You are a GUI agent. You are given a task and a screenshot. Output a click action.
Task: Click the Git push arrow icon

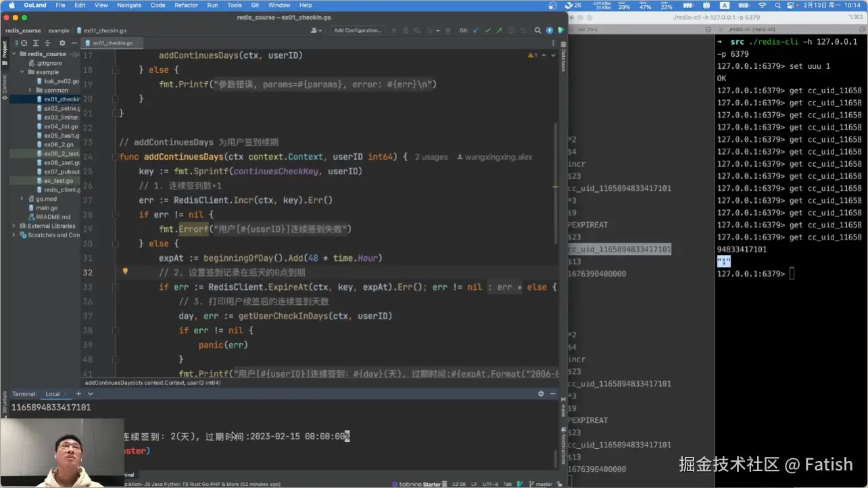pos(499,30)
